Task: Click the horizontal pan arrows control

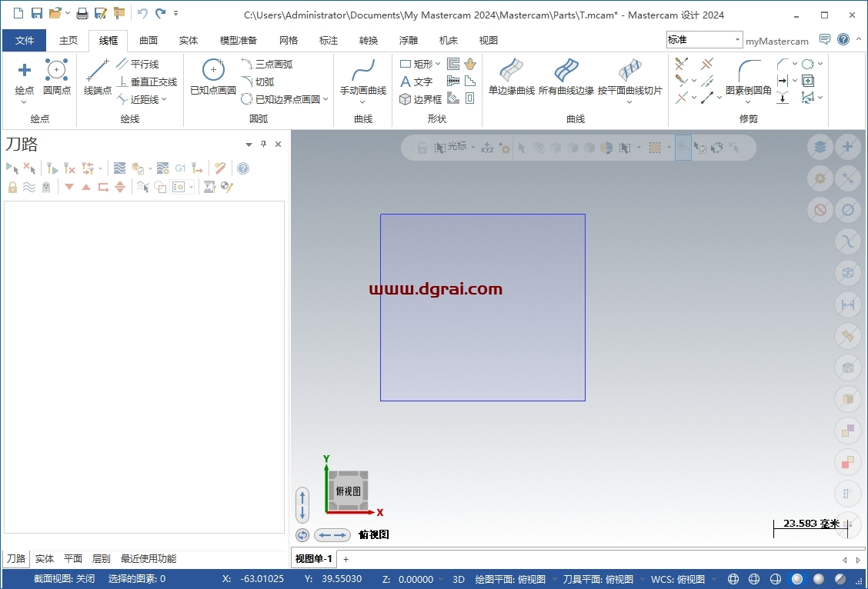Action: click(x=332, y=535)
